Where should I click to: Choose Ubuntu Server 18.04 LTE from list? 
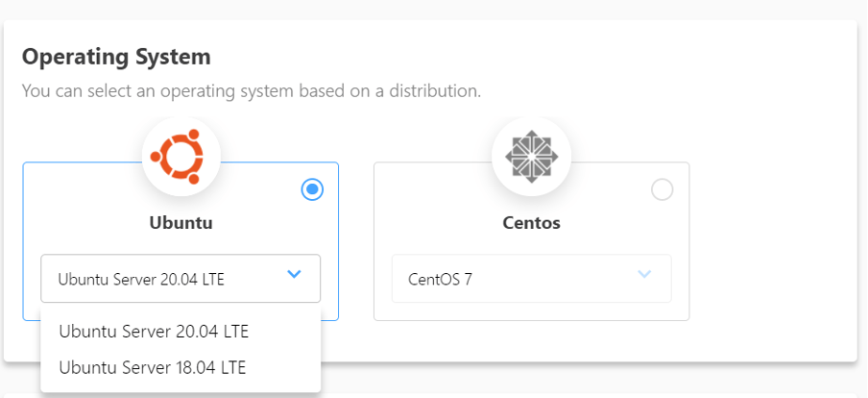pos(181,367)
